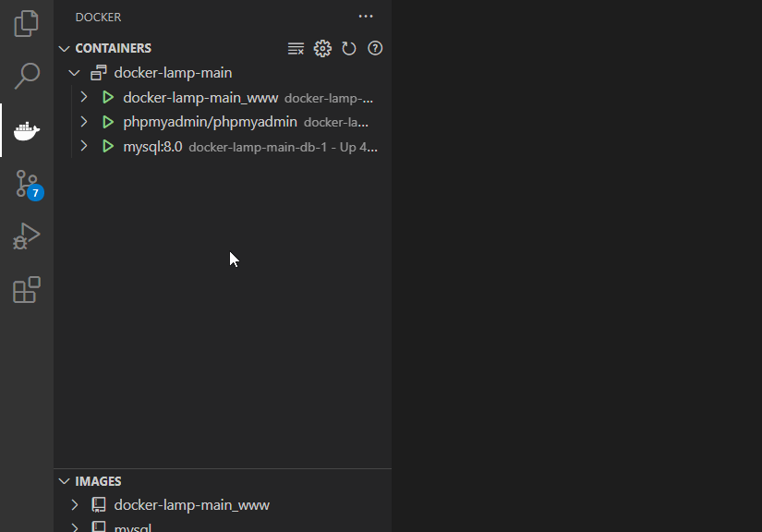
Task: Click the truncated docker-lamp-... description of the www container
Action: point(329,98)
